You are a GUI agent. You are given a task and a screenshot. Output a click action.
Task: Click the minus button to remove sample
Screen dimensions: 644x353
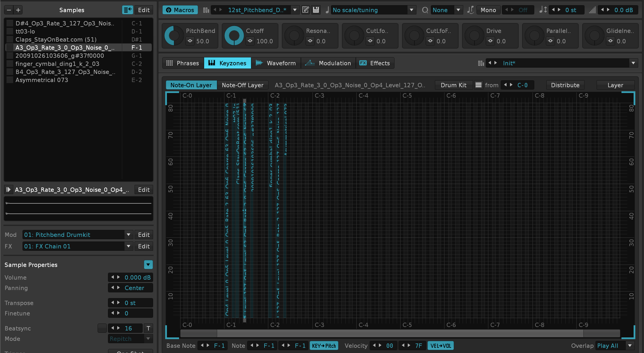(9, 10)
